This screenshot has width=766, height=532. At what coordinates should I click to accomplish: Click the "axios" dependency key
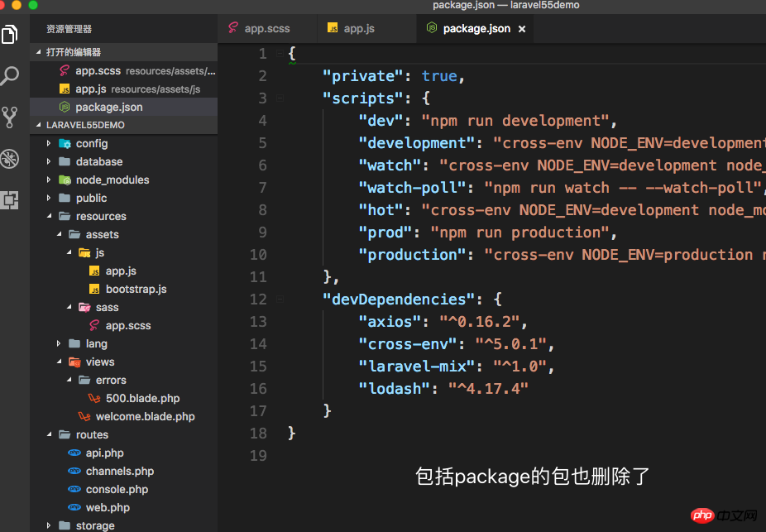click(x=390, y=322)
